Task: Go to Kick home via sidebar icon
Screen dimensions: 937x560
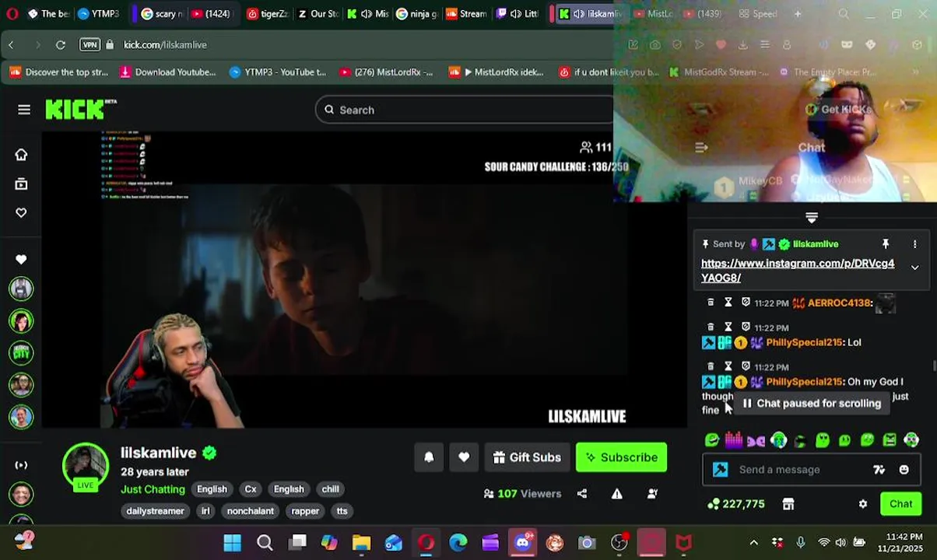Action: tap(21, 155)
